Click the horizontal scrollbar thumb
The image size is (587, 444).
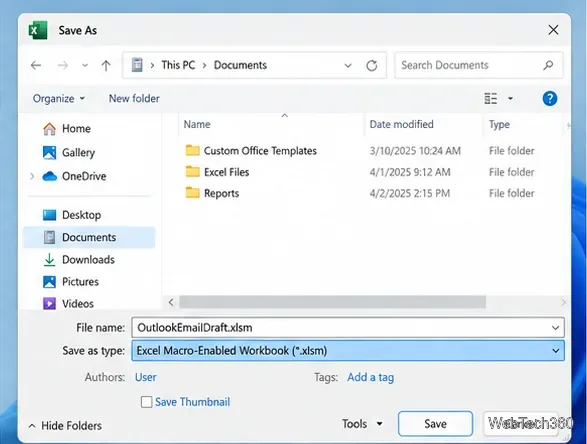coord(332,302)
